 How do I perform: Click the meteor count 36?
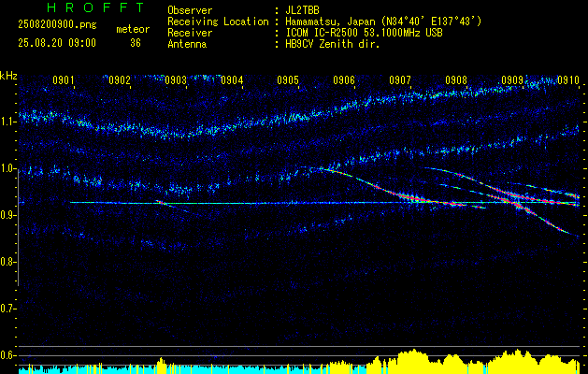point(136,43)
